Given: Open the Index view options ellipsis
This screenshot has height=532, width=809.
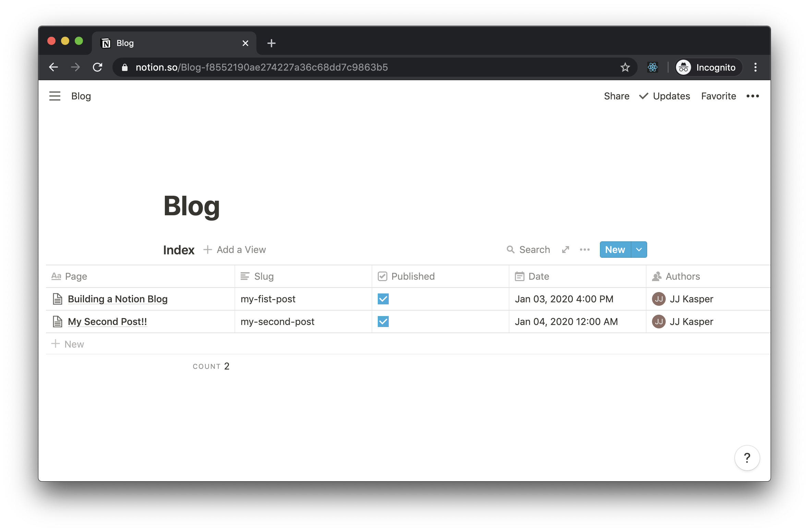Looking at the screenshot, I should [x=585, y=250].
